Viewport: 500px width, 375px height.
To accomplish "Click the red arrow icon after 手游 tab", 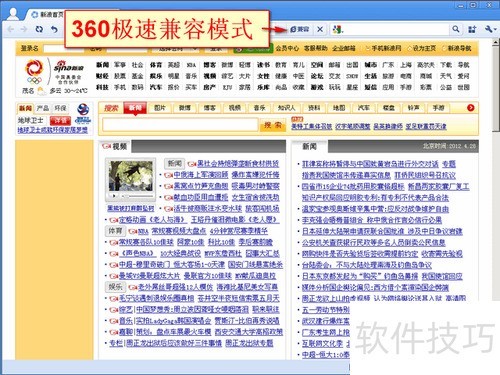I will point(471,108).
